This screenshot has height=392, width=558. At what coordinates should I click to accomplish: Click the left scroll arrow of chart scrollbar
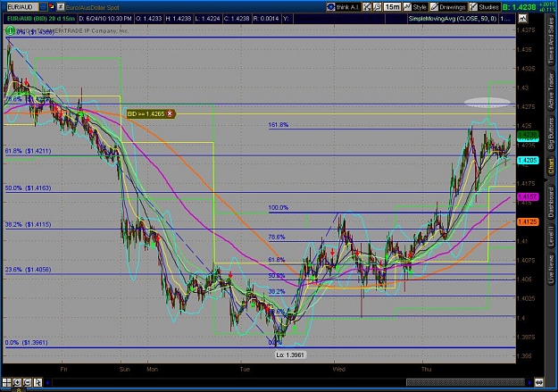pyautogui.click(x=47, y=383)
